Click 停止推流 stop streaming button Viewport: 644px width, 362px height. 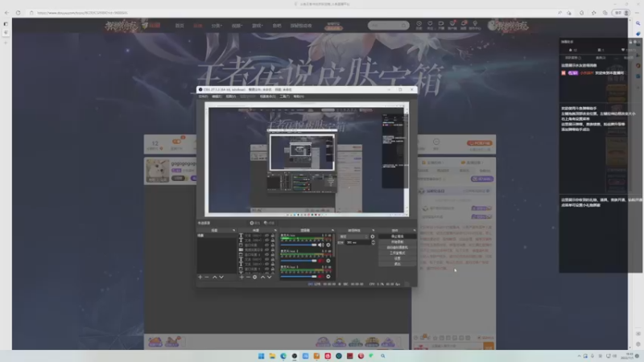pyautogui.click(x=397, y=237)
